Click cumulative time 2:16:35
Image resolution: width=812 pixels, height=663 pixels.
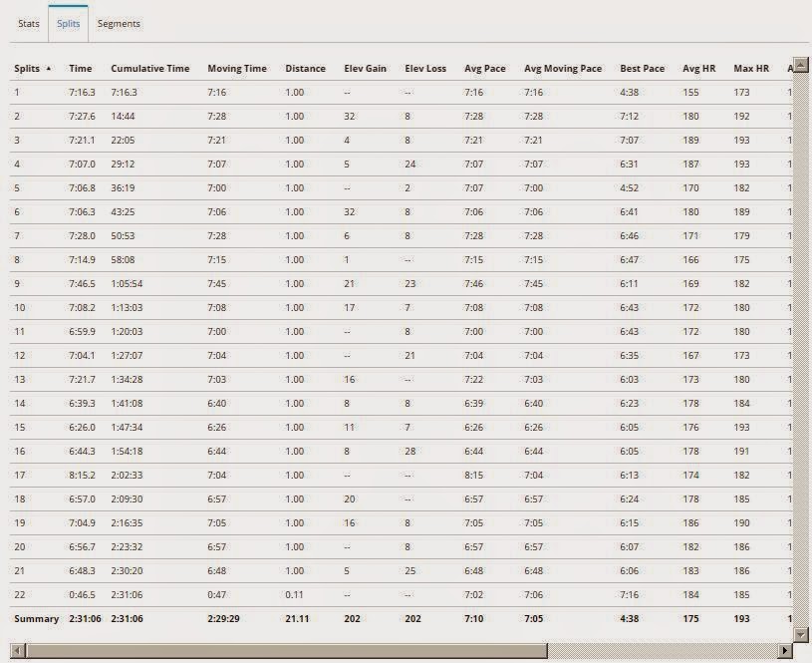pos(127,522)
